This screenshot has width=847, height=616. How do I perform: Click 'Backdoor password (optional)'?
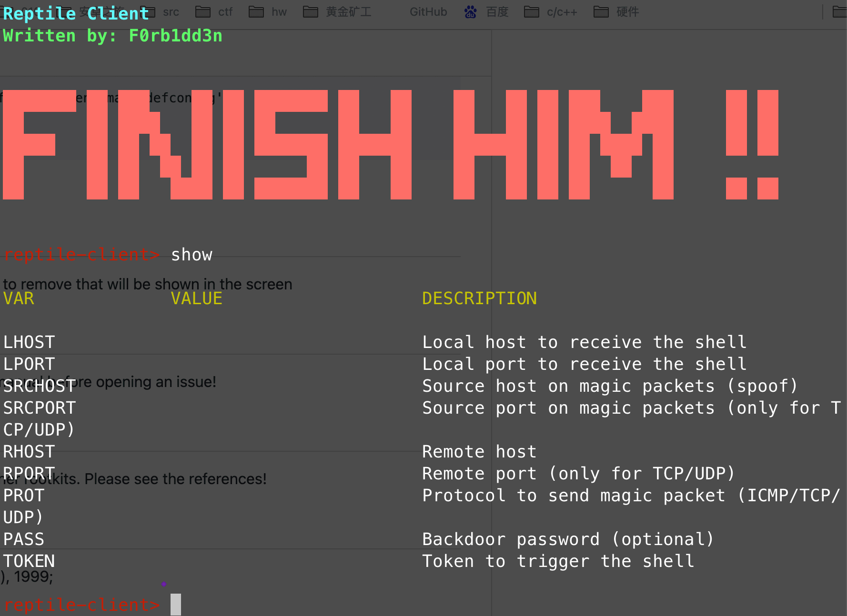click(568, 539)
